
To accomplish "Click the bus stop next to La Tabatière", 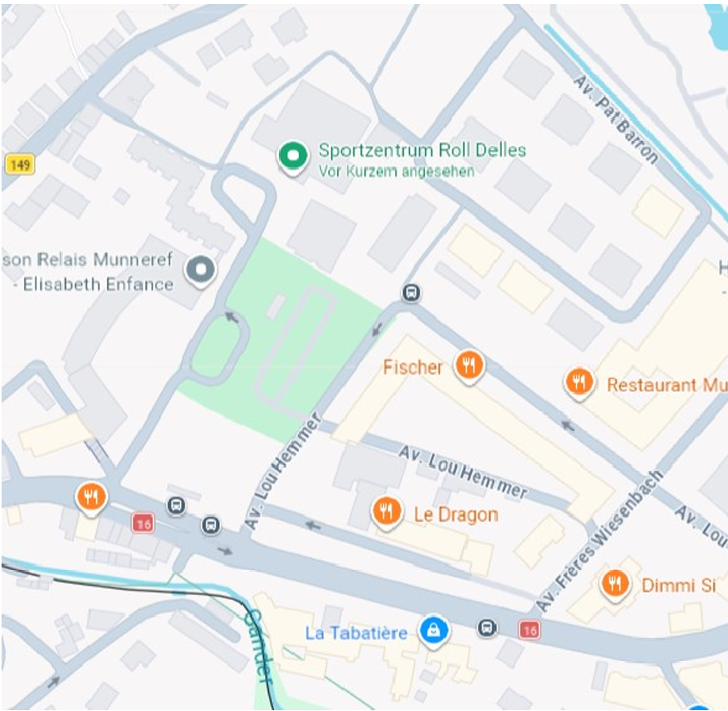I will (487, 628).
